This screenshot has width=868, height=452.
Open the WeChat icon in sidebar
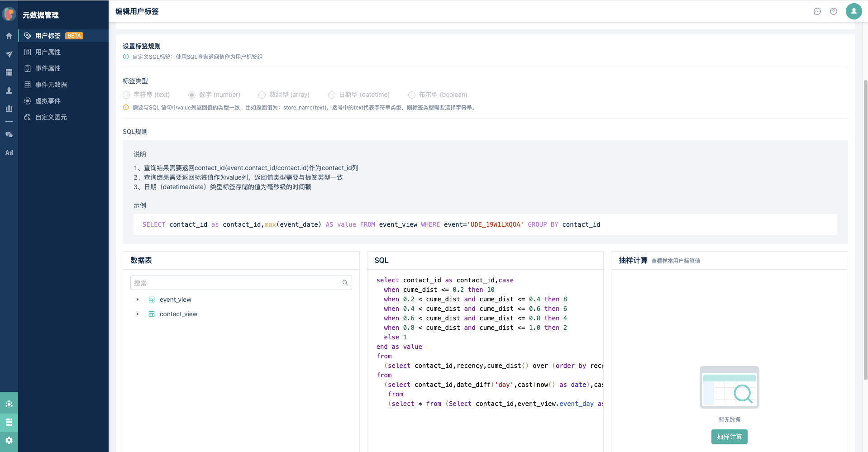[9, 134]
